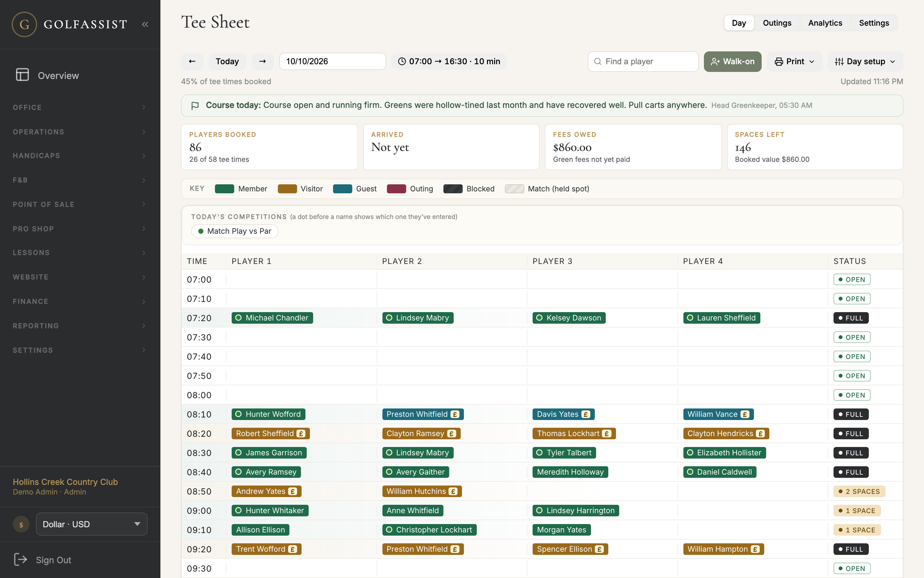Viewport: 924px width, 578px height.
Task: Click the GolfAssist logo emblem
Action: (24, 24)
